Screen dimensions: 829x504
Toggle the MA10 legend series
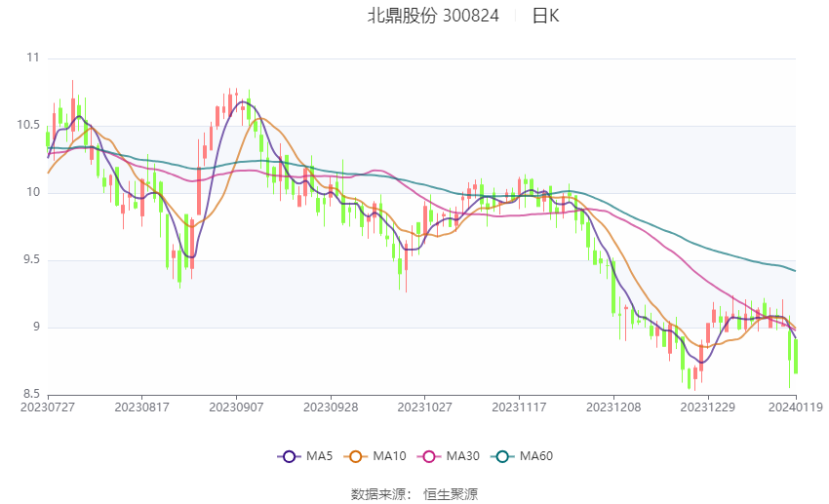pos(375,456)
